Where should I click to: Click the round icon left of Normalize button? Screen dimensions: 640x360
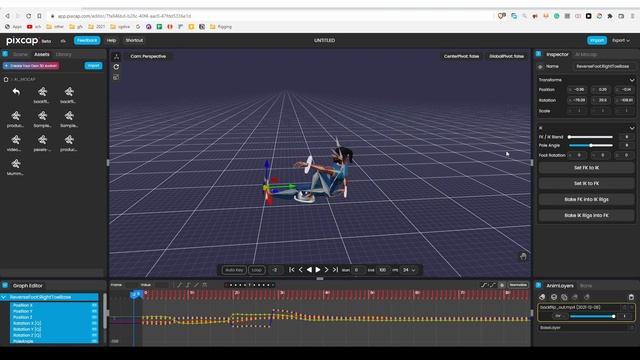(502, 285)
